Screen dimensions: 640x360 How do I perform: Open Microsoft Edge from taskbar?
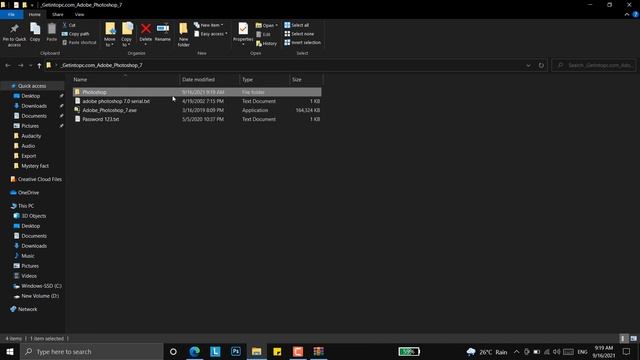pyautogui.click(x=195, y=351)
